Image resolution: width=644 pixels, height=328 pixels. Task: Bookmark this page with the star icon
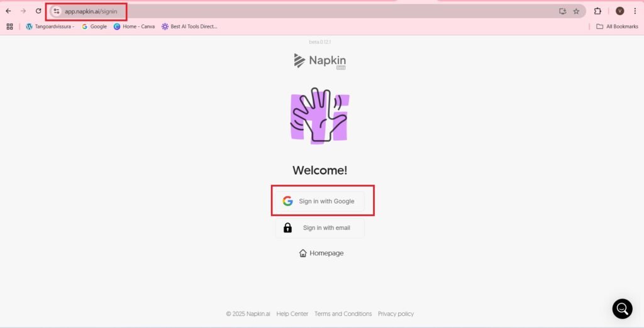click(576, 11)
